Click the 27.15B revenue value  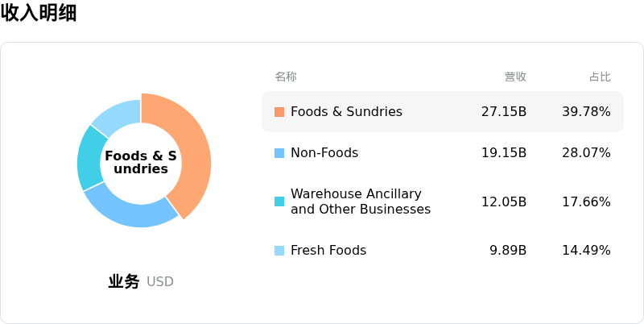pos(504,112)
